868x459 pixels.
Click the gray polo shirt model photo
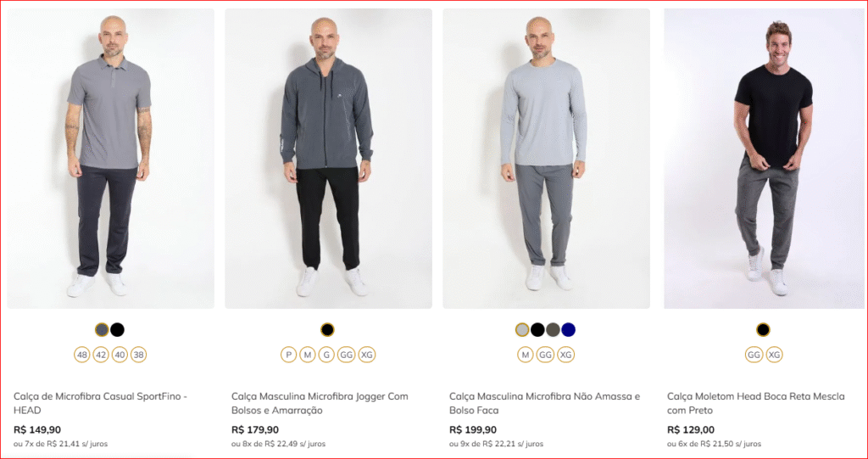111,159
